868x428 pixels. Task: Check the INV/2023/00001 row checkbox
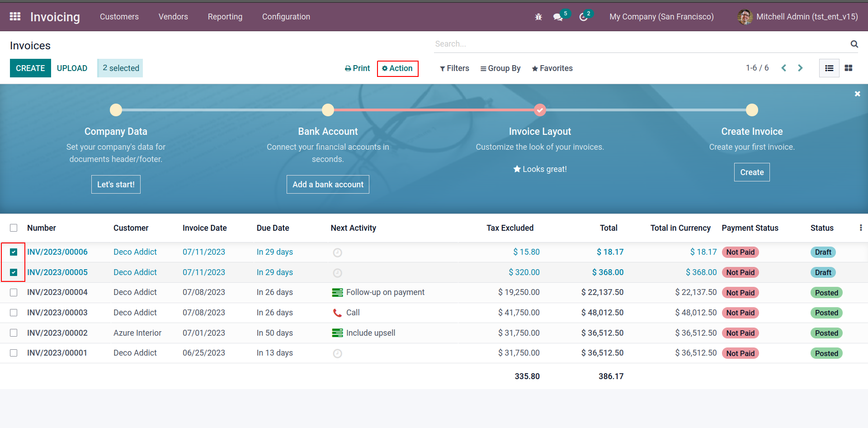coord(14,353)
